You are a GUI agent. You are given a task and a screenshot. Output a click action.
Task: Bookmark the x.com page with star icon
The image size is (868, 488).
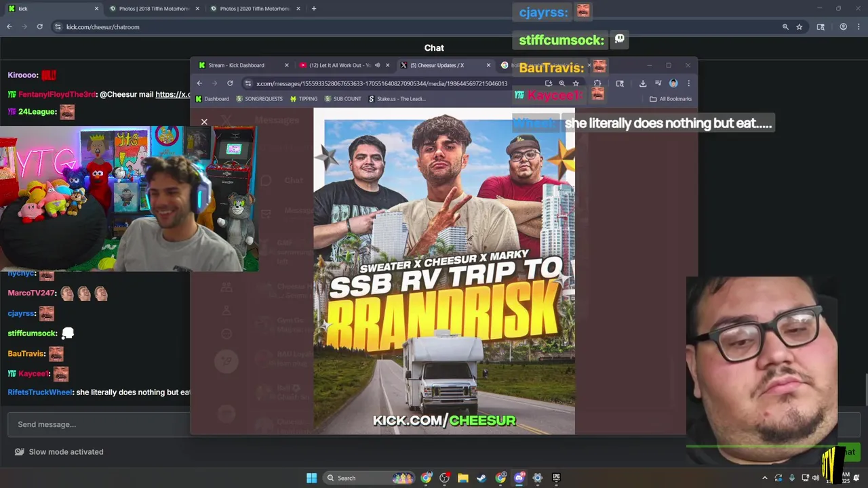(x=576, y=83)
